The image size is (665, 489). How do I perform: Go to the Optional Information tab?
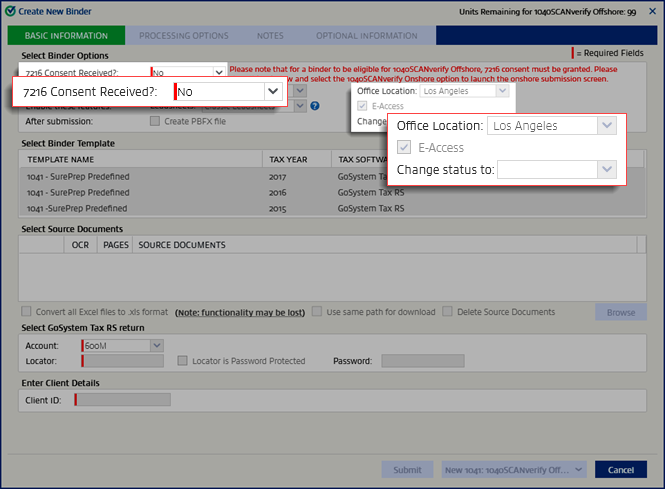pyautogui.click(x=366, y=36)
